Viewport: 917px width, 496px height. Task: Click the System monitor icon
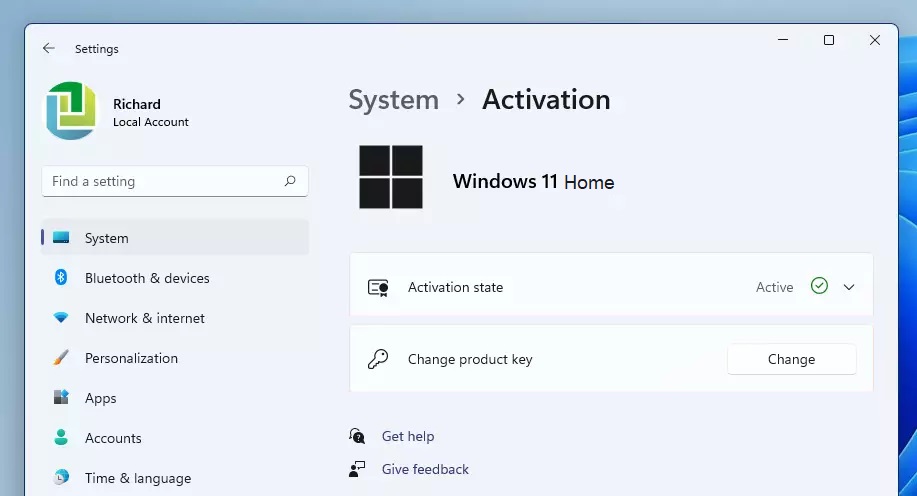(61, 237)
